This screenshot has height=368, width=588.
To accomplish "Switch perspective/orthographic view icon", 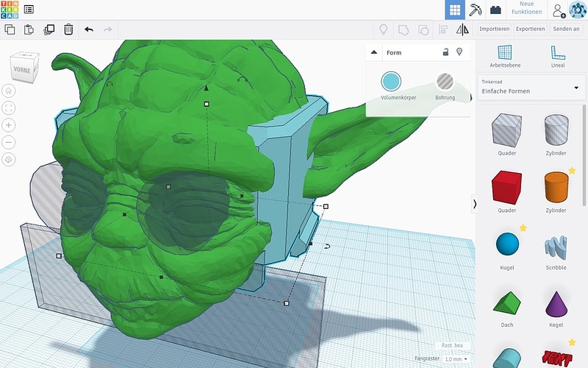I will [9, 160].
